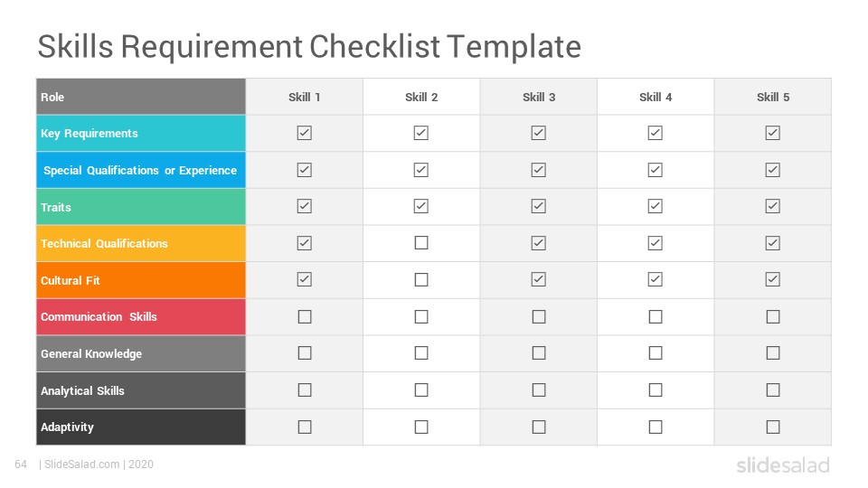Uncheck Cultural Fit checkbox under Skill 3
Image resolution: width=868 pixels, height=488 pixels.
[x=539, y=279]
